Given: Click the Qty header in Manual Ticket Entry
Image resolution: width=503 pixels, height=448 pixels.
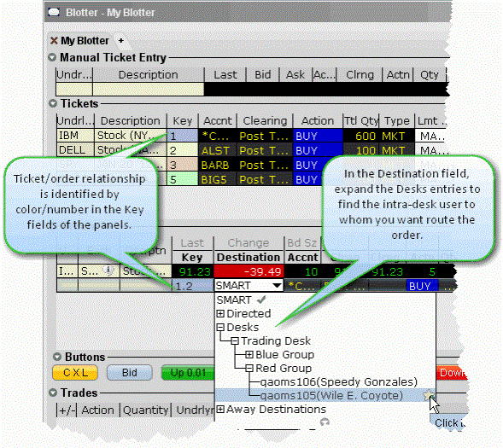Looking at the screenshot, I should point(430,75).
